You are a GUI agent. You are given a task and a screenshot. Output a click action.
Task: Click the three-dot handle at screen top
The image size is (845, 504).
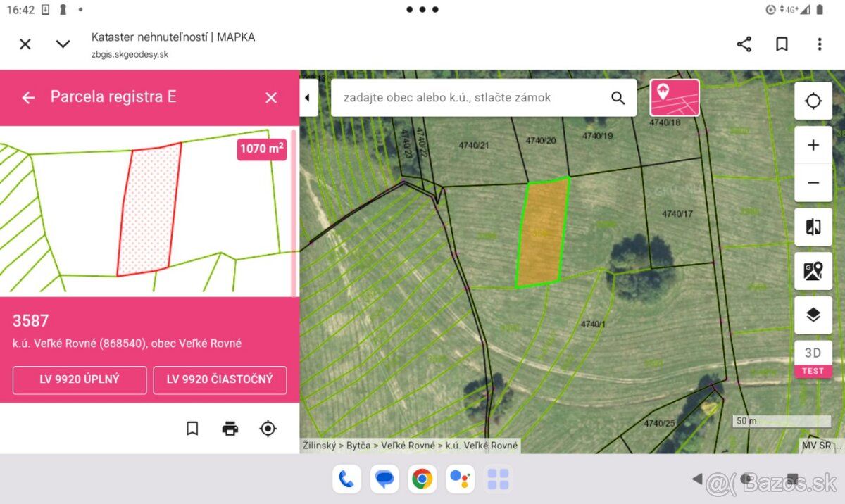pos(422,10)
